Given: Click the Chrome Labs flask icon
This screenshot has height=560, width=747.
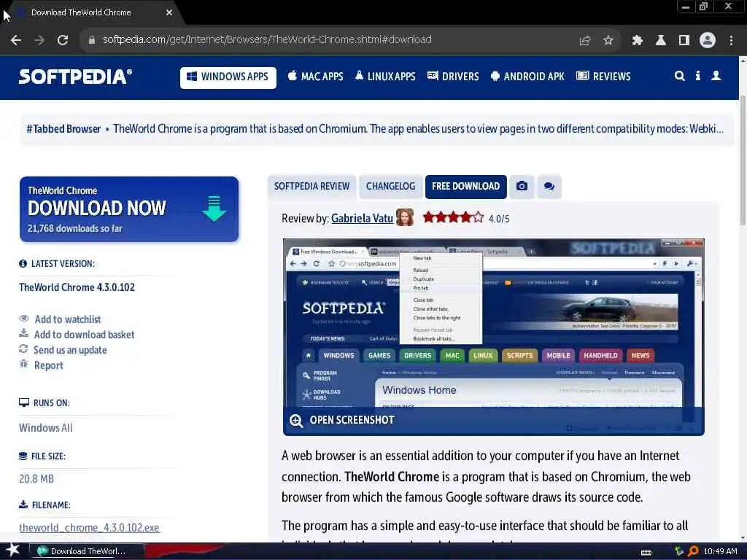Looking at the screenshot, I should [660, 41].
